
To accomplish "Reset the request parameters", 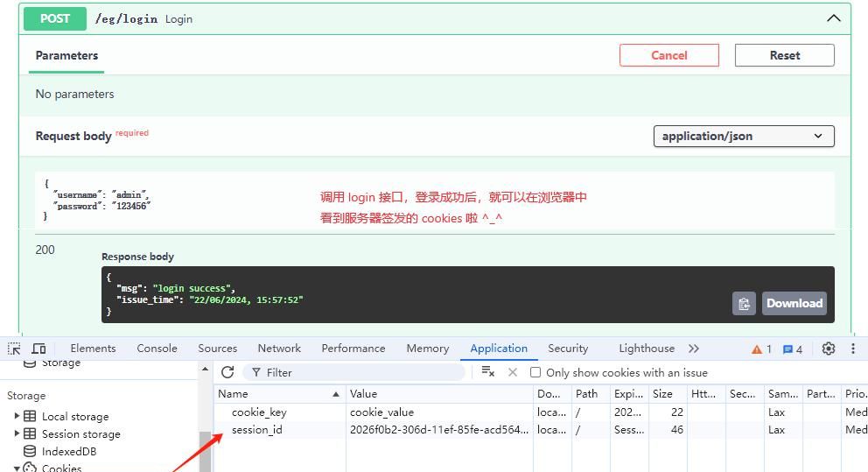I will (x=784, y=55).
